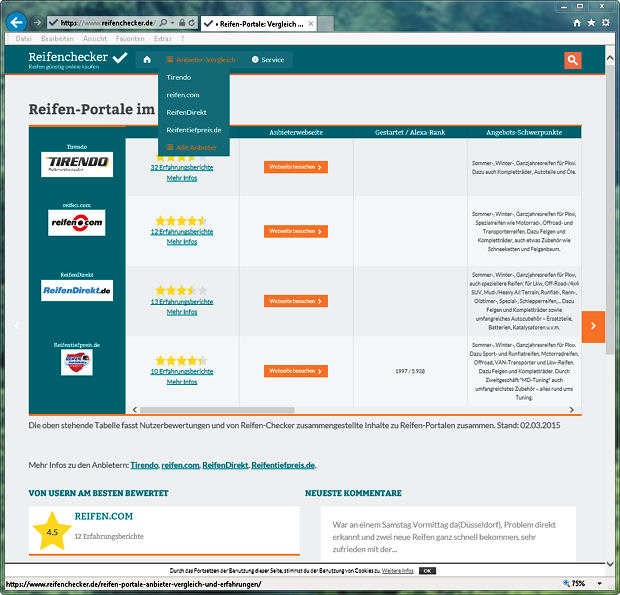620x595 pixels.
Task: Open Mehr Infos link for ReifenDirekt
Action: pyautogui.click(x=182, y=312)
